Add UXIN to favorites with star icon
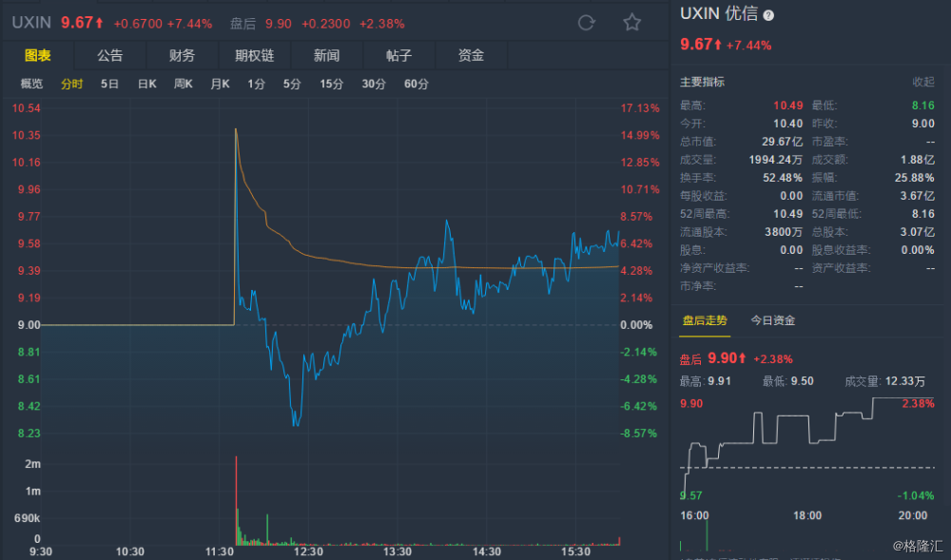Viewport: 951px width, 560px height. [x=631, y=23]
